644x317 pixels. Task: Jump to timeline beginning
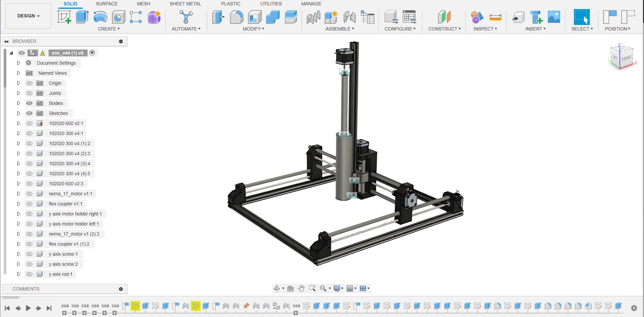tap(7, 308)
